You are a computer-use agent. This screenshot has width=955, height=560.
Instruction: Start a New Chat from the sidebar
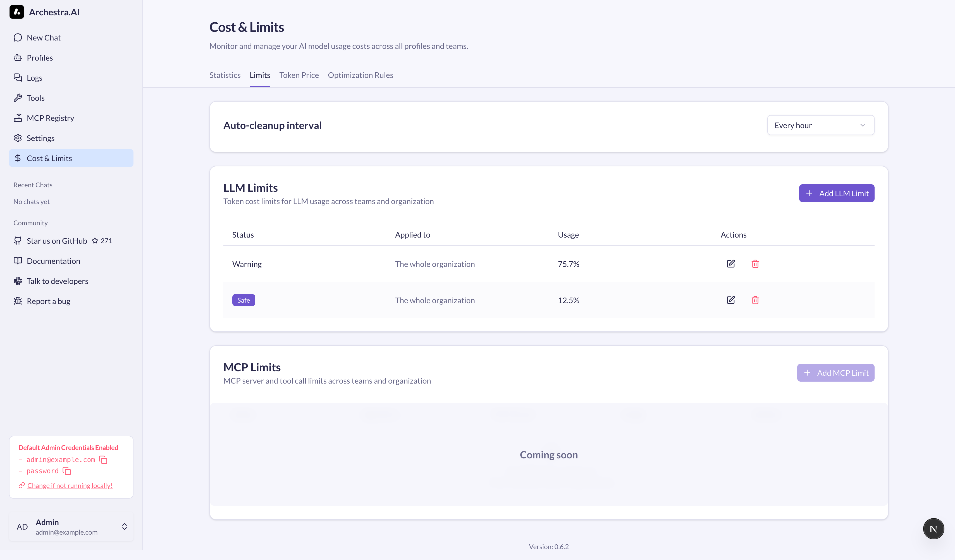point(43,37)
